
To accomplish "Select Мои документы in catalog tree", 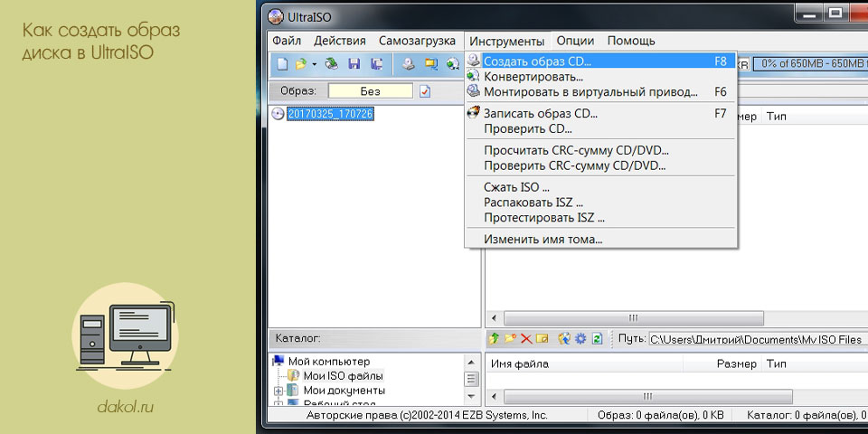I will (x=344, y=391).
